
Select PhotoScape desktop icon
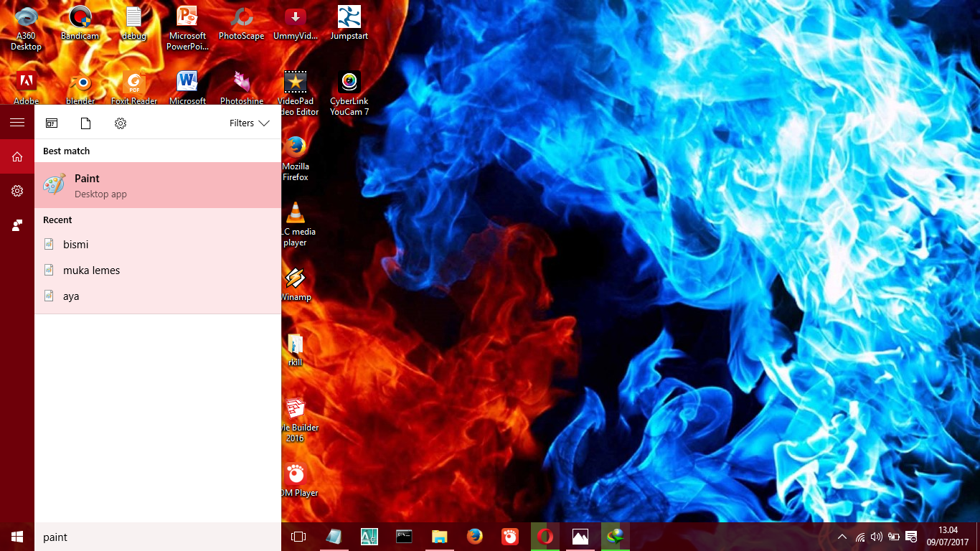242,24
